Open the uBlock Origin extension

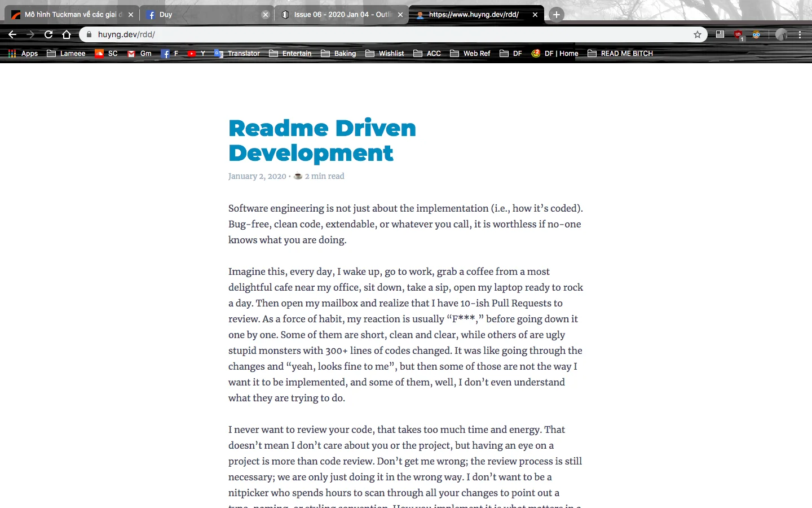pos(738,35)
